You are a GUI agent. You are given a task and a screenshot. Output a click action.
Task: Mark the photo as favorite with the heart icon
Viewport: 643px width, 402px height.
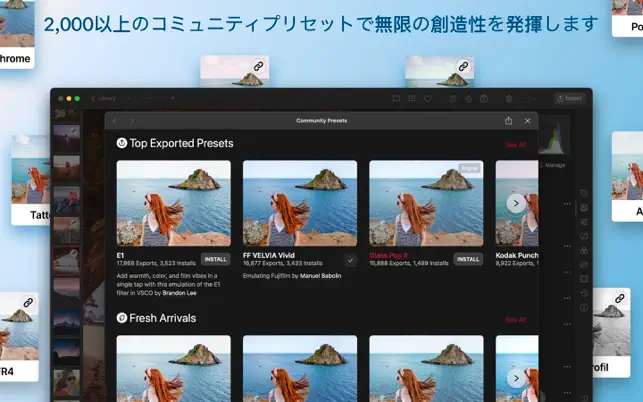(x=428, y=98)
